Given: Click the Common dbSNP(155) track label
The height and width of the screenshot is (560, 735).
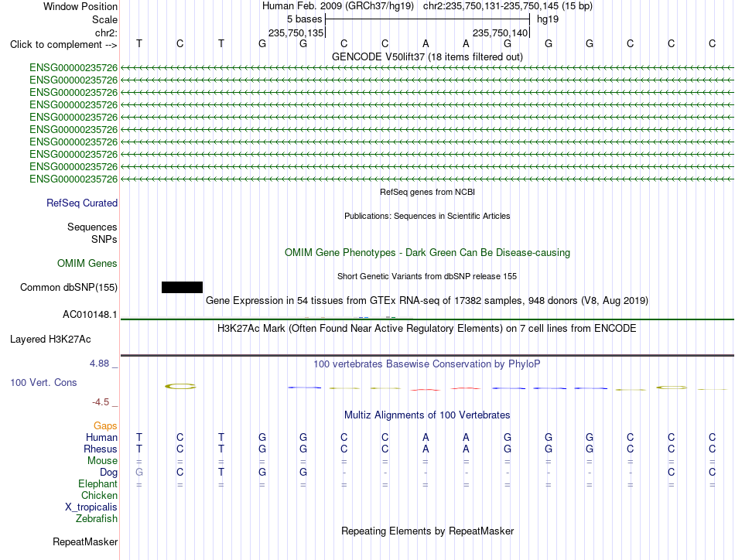Looking at the screenshot, I should [x=69, y=287].
